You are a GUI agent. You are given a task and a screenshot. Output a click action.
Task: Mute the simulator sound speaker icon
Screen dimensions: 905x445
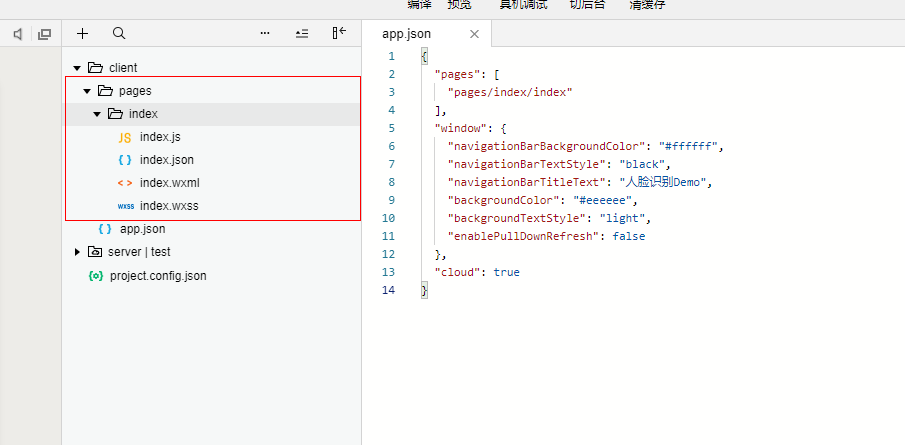[x=17, y=34]
